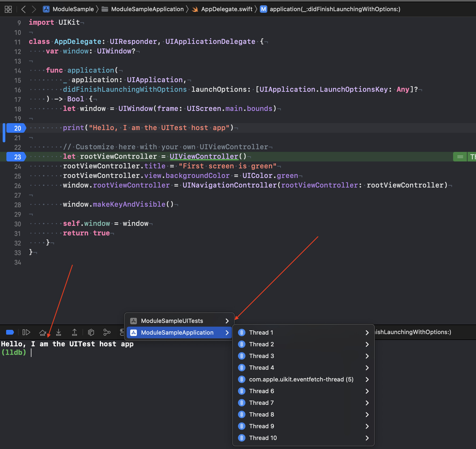Click the AppDelegate class name on line 11
This screenshot has width=476, height=449.
[78, 41]
